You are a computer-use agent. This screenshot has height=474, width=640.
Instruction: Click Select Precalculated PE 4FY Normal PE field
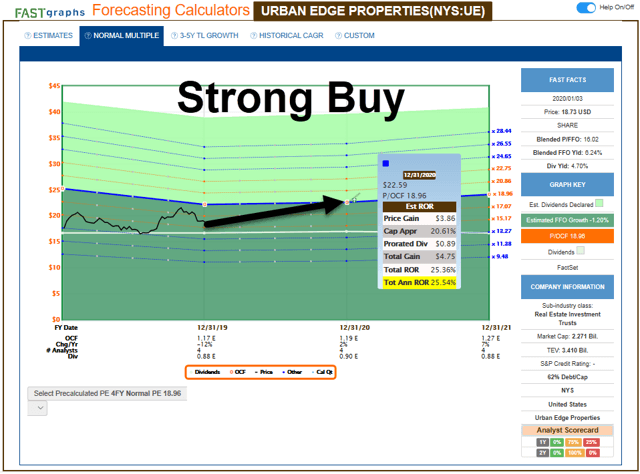coord(107,393)
